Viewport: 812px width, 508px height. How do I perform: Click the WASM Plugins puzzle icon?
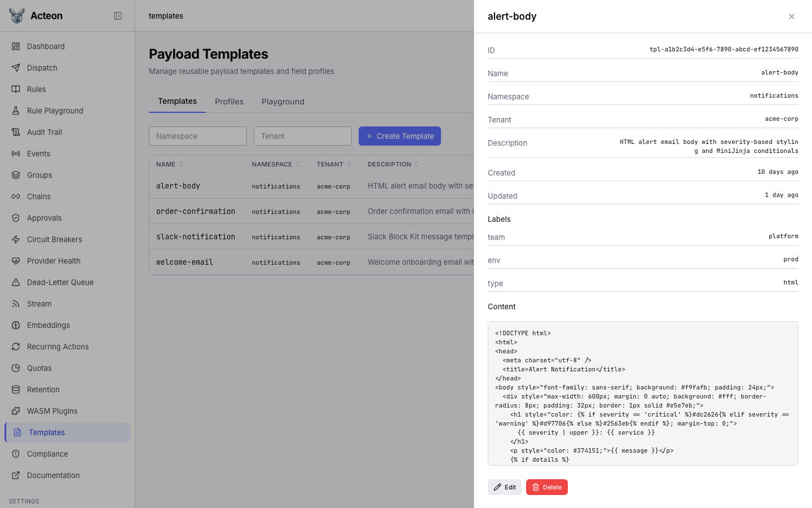coord(16,411)
